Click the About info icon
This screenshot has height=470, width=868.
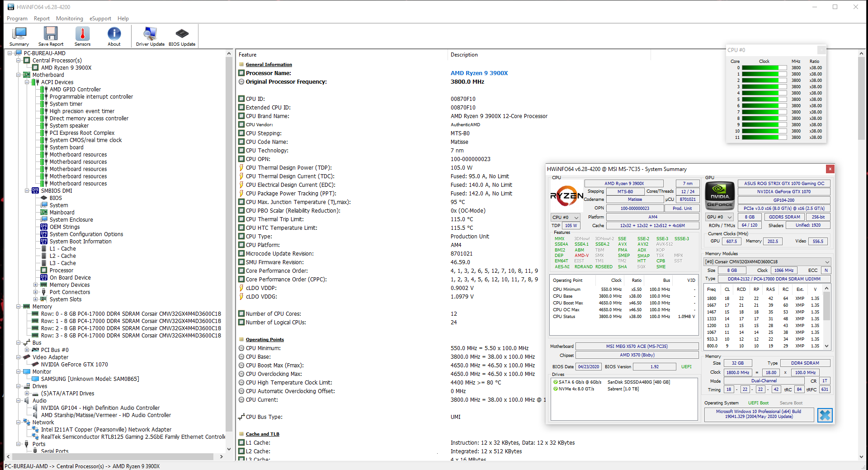tap(114, 36)
